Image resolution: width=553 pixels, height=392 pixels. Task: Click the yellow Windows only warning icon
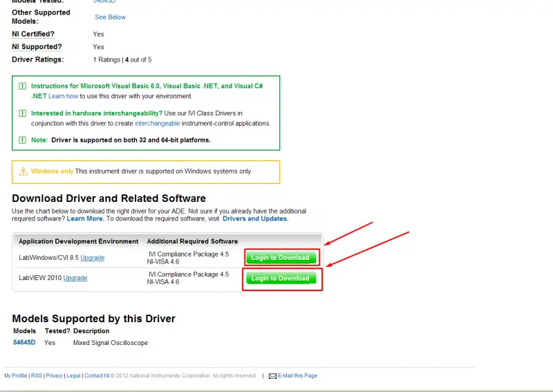(24, 171)
